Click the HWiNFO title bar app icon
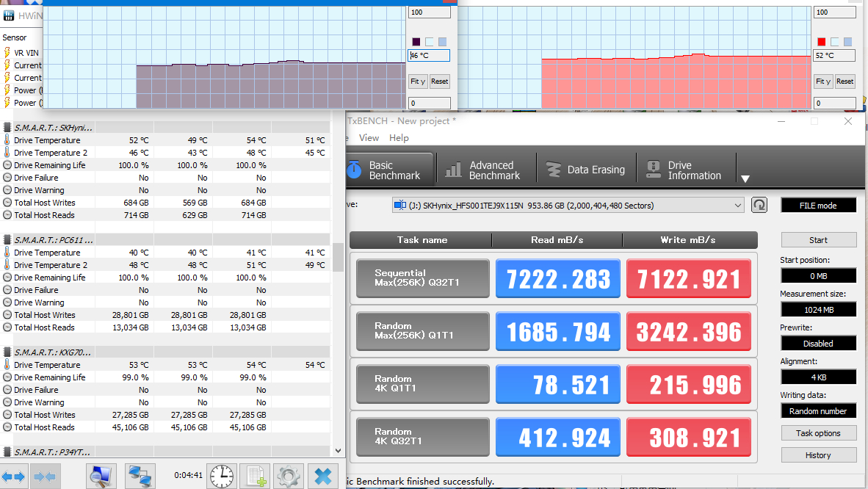Image resolution: width=868 pixels, height=489 pixels. click(9, 15)
